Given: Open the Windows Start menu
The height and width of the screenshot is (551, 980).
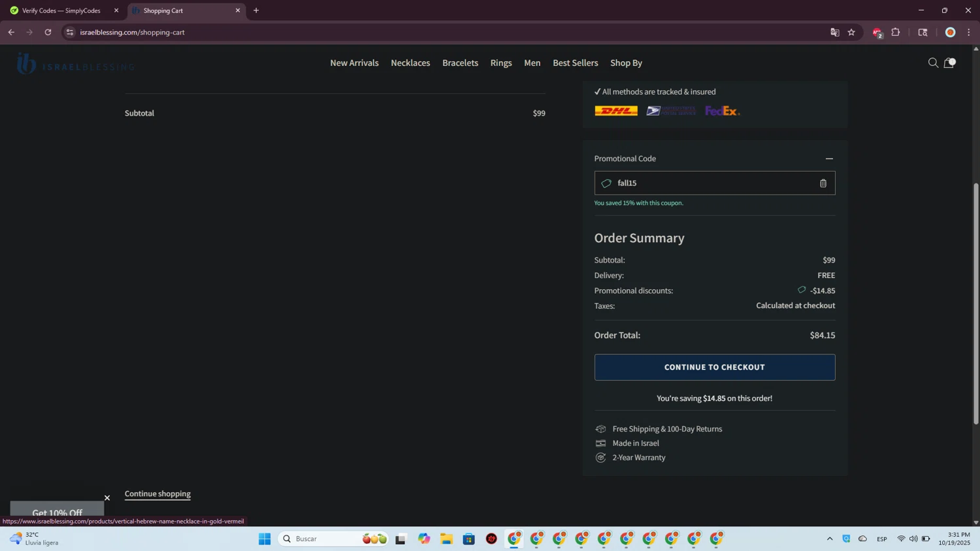Looking at the screenshot, I should (265, 539).
